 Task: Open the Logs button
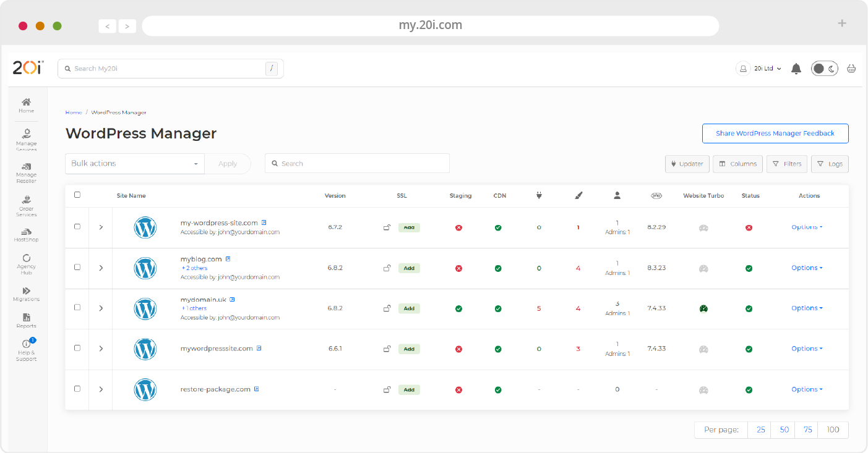(830, 164)
